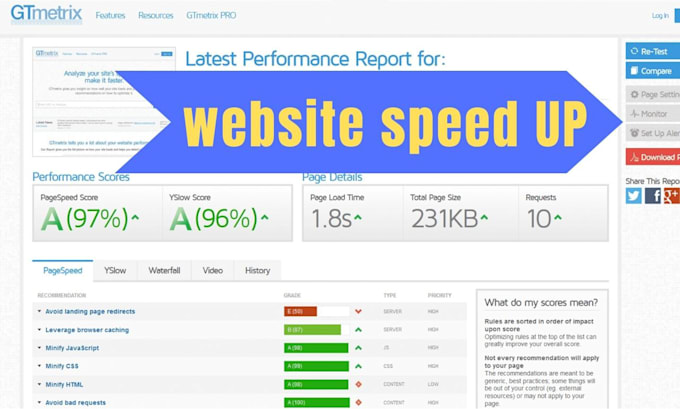The image size is (680, 409).
Task: Click What do my scores mean heading
Action: [x=541, y=302]
